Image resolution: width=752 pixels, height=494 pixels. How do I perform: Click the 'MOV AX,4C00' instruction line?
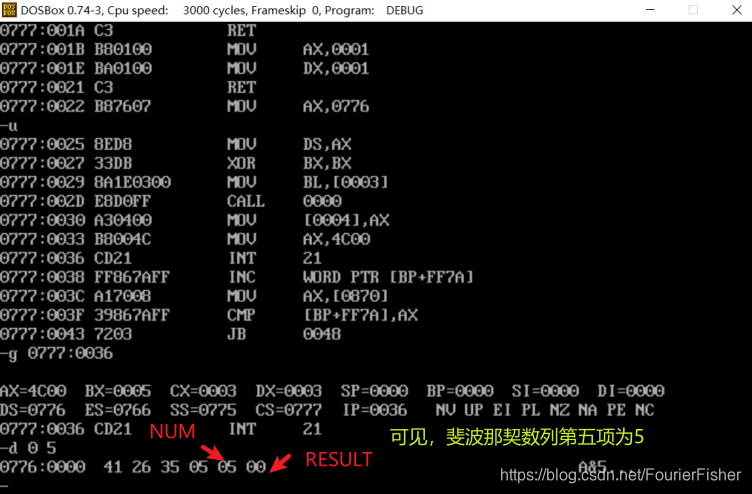[x=185, y=239]
